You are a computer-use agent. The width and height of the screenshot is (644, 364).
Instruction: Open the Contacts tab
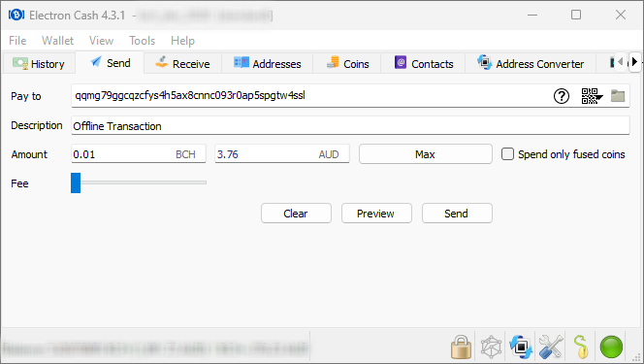(x=424, y=64)
